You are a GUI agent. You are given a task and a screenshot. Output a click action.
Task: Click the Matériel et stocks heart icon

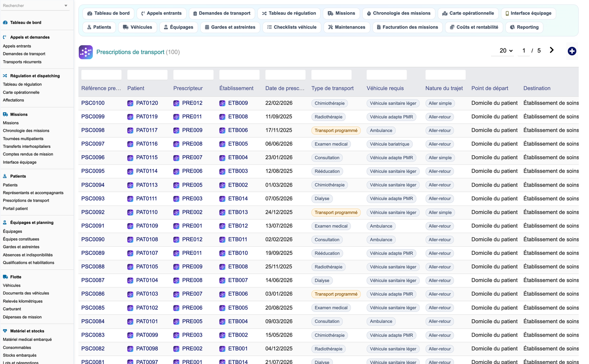pyautogui.click(x=5, y=331)
